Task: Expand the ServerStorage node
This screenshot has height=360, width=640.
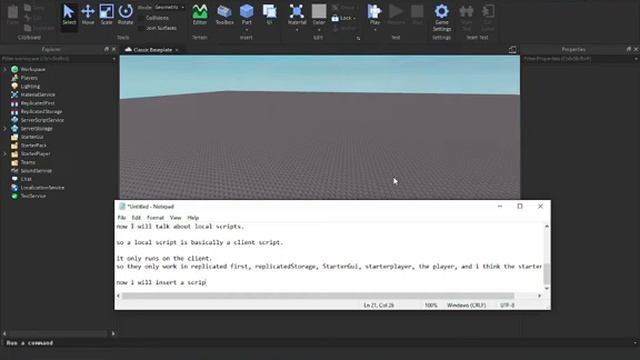Action: pos(5,129)
